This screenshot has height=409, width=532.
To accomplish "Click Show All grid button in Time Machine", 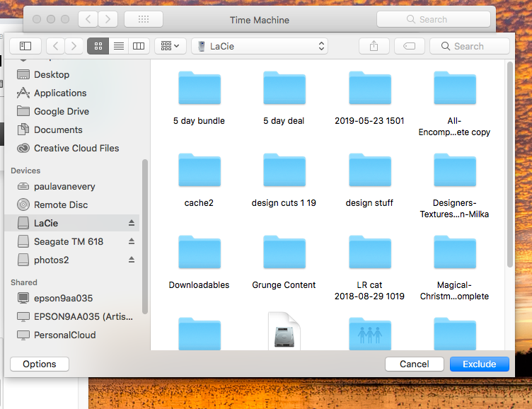I will pyautogui.click(x=144, y=19).
